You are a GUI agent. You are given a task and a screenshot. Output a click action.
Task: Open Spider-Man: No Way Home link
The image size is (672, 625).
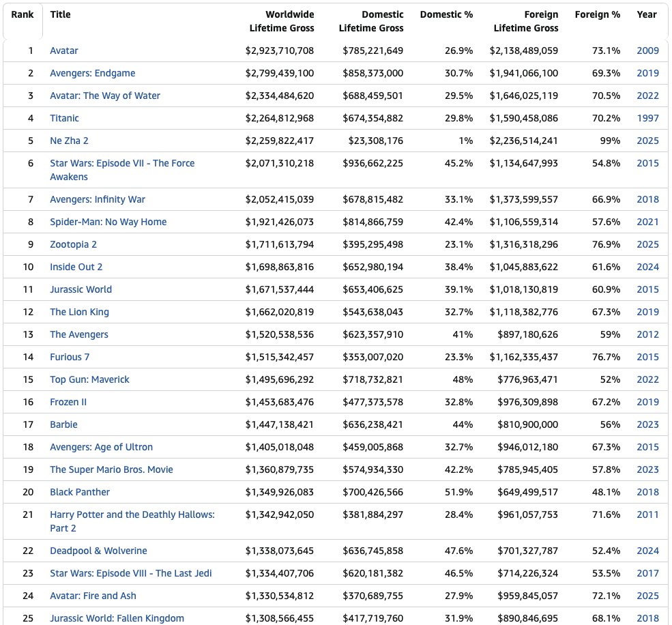click(108, 222)
